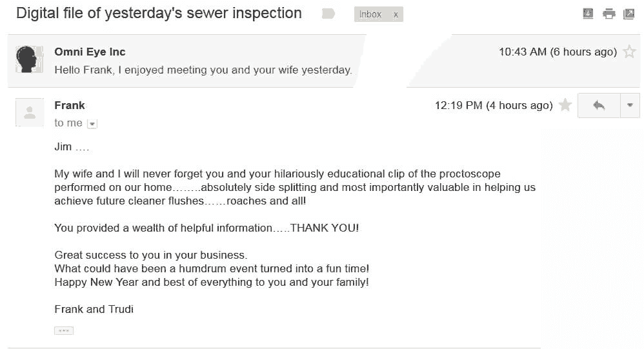This screenshot has height=349, width=644.
Task: Click the Inbox label tag
Action: coord(370,14)
